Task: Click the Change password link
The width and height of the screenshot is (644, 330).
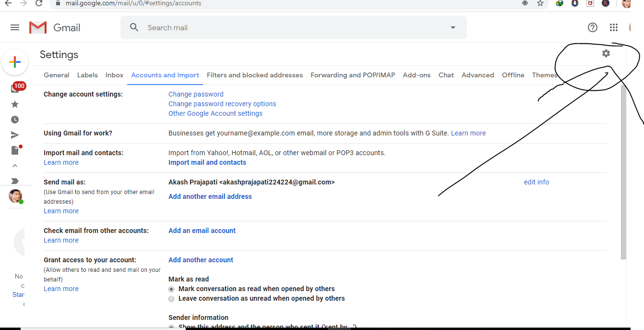Action: (x=196, y=94)
